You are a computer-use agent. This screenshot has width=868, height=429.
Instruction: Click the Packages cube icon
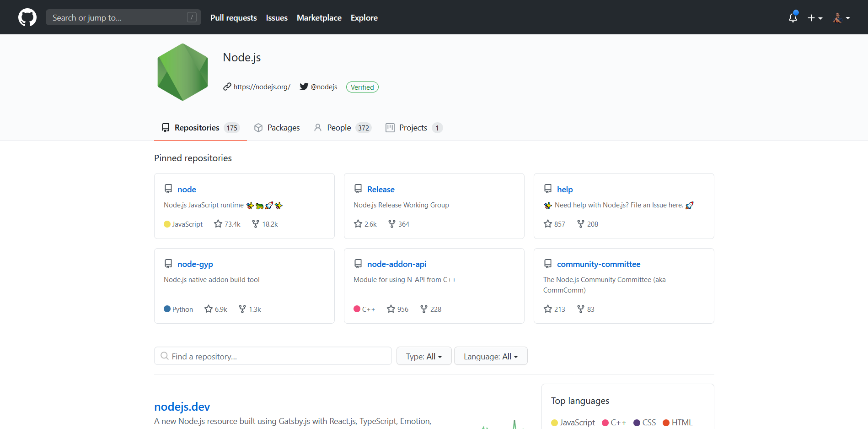click(x=258, y=128)
